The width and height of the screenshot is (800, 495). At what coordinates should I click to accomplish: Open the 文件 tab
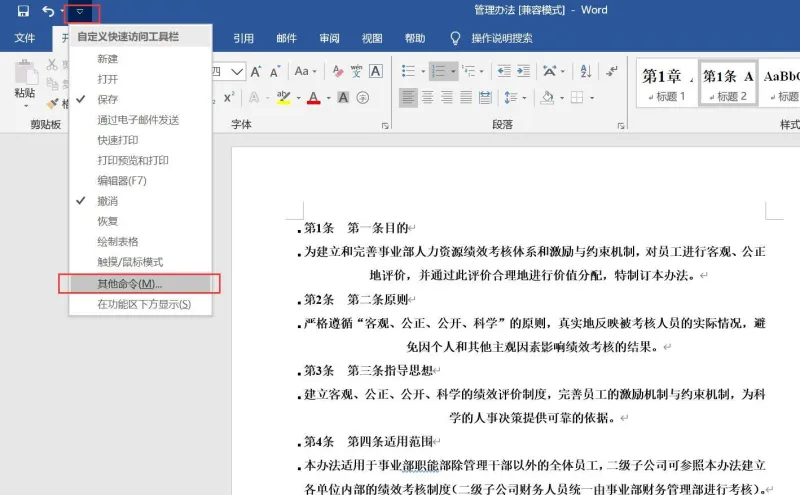(24, 38)
